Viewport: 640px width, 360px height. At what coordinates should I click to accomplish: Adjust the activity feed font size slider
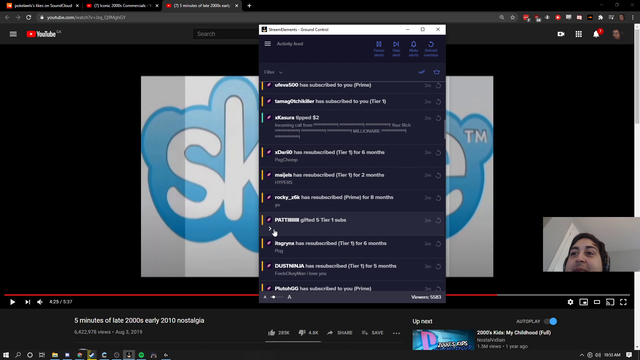[277, 297]
